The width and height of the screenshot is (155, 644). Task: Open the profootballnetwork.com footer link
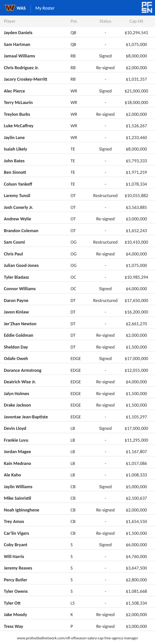click(x=77, y=638)
